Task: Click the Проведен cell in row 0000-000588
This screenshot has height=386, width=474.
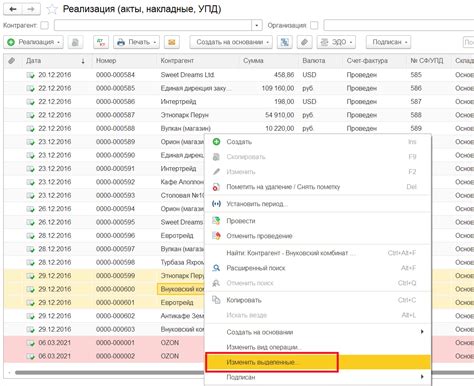Action: click(362, 129)
